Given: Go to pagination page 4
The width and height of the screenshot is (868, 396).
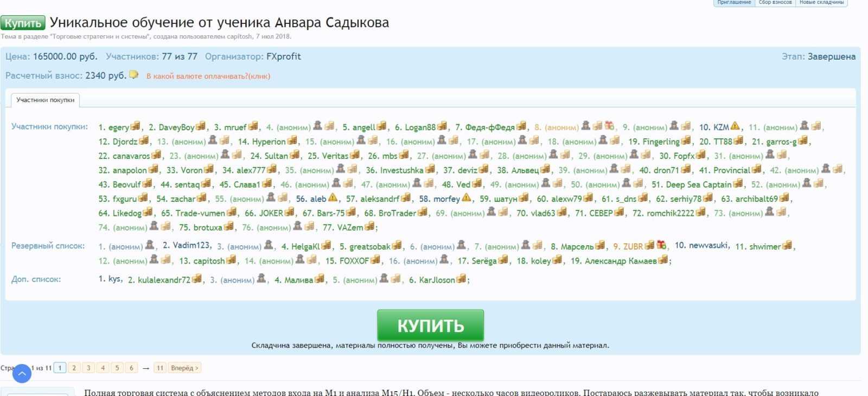Looking at the screenshot, I should point(103,368).
